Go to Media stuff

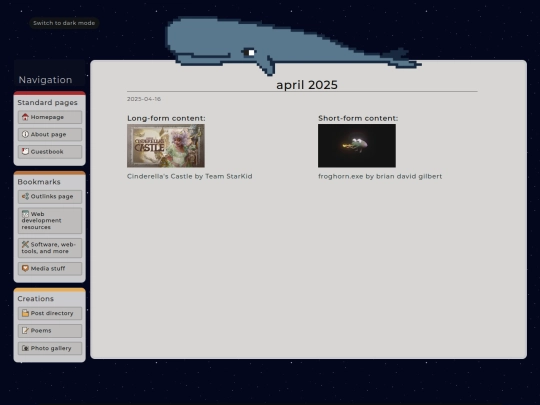(50, 268)
